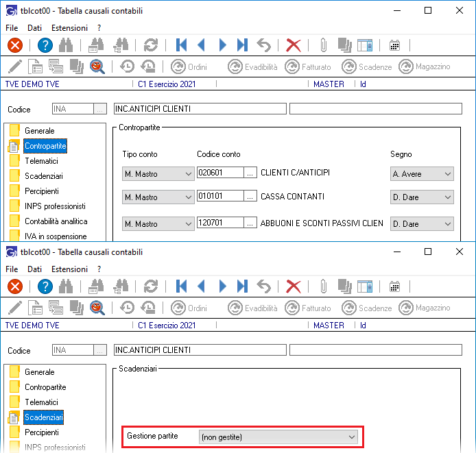
Task: Open File menu in top window
Action: (x=12, y=28)
